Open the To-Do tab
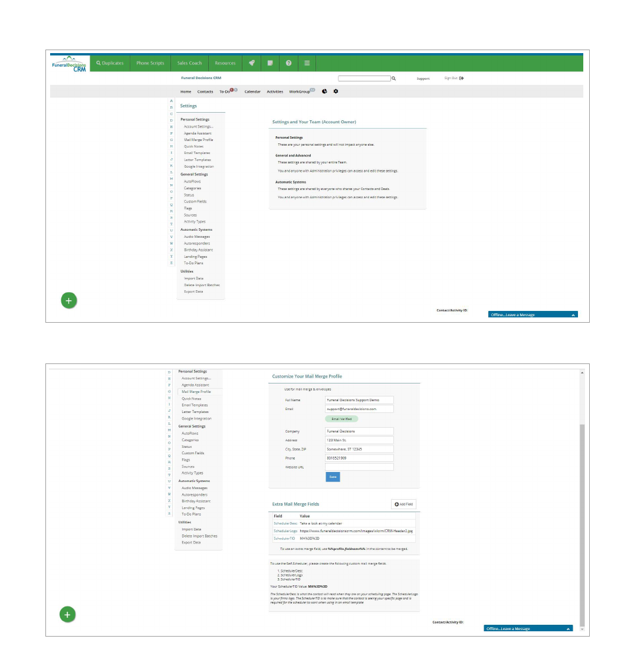The image size is (634, 672). click(x=225, y=92)
